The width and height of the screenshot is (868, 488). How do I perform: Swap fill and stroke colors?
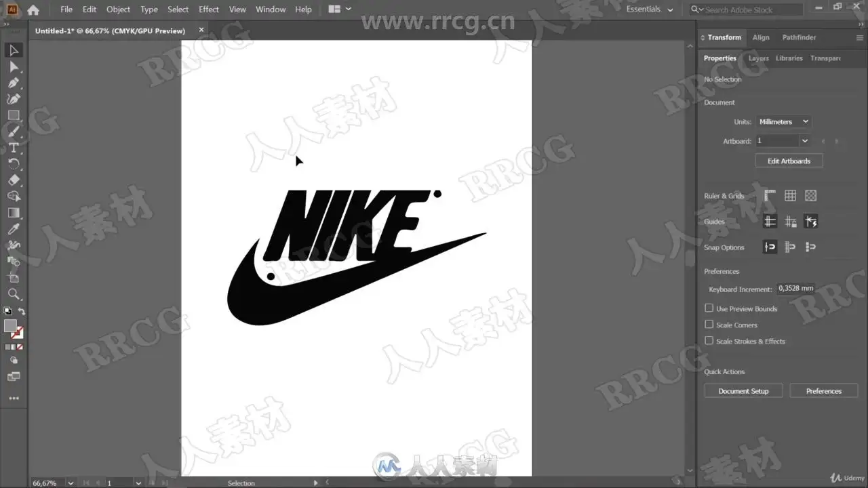[x=21, y=311]
